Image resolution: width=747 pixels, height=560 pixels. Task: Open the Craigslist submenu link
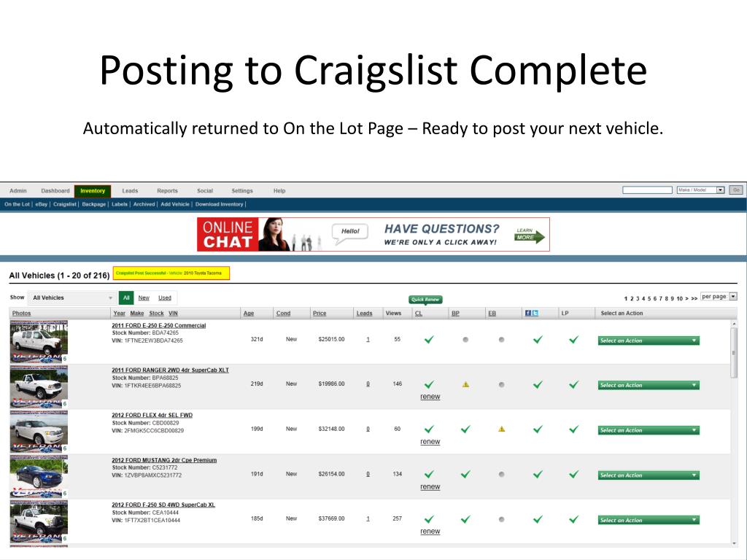click(64, 204)
